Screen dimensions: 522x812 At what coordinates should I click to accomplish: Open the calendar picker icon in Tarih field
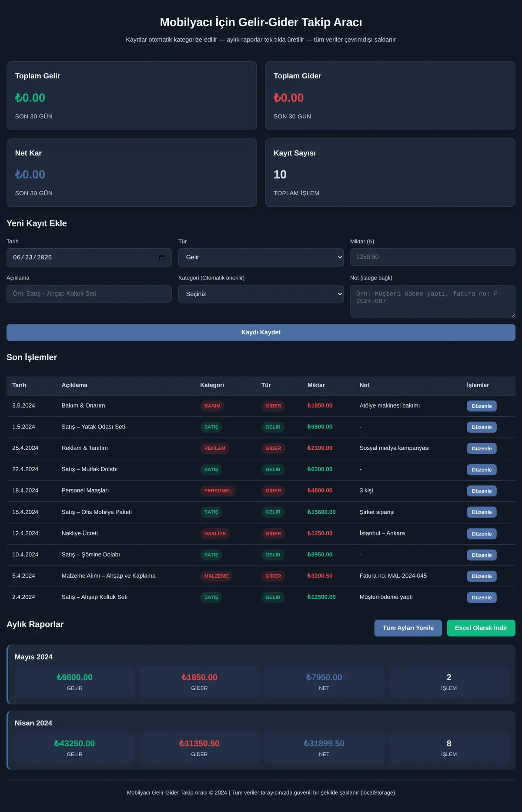tap(162, 258)
